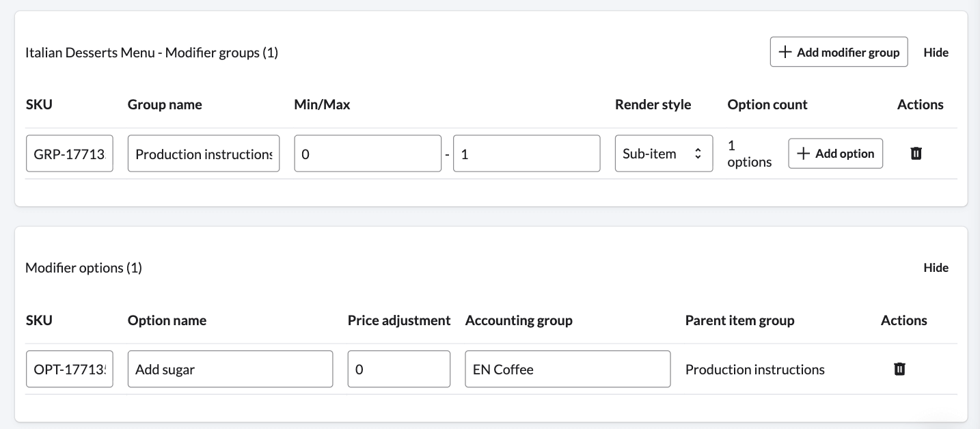The width and height of the screenshot is (980, 429).
Task: Click the Min value field showing 0
Action: pos(368,153)
